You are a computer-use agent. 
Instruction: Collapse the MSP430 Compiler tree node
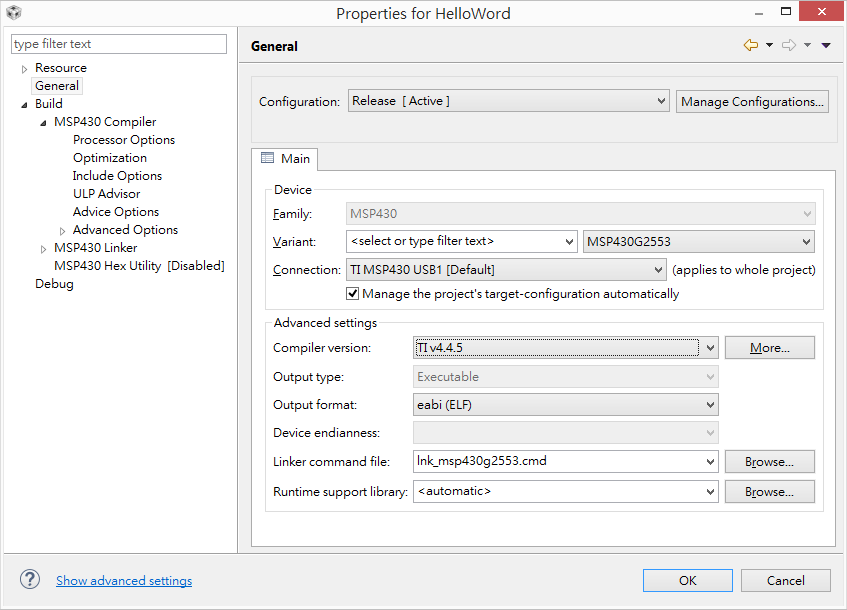click(x=43, y=123)
